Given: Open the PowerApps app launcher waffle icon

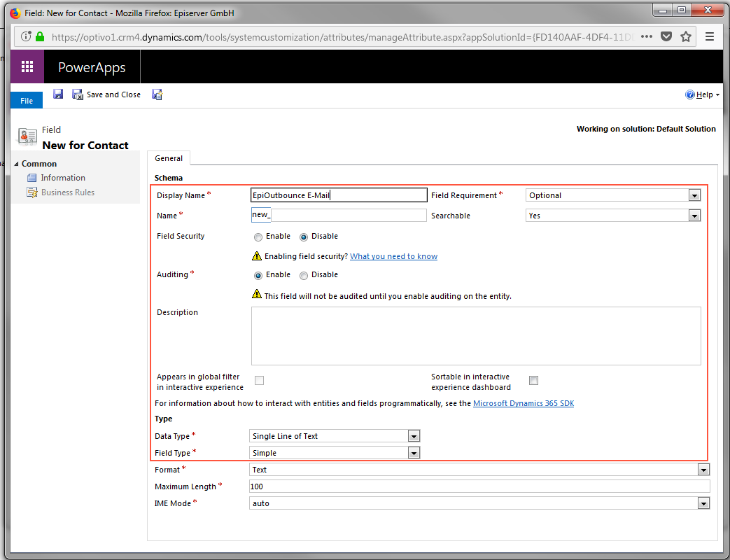Looking at the screenshot, I should 27,67.
